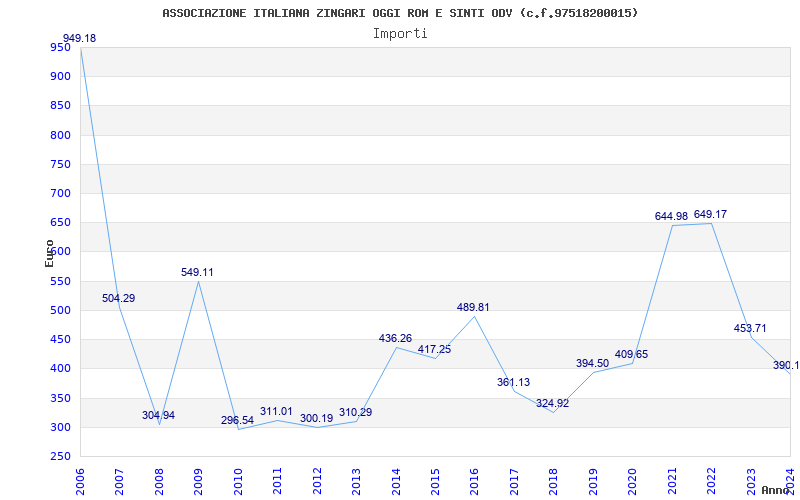This screenshot has height=500, width=800.
Task: Click the 2016 year label
Action: coord(474,482)
